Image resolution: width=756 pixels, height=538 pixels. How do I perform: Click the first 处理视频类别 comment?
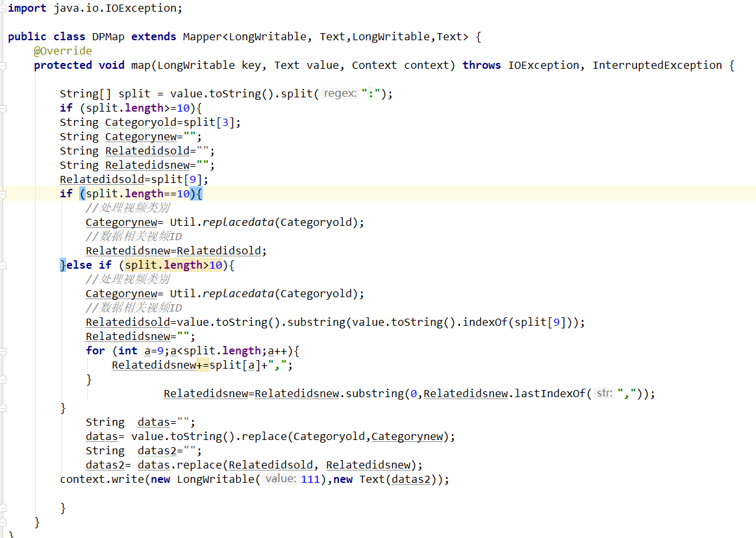click(x=128, y=208)
